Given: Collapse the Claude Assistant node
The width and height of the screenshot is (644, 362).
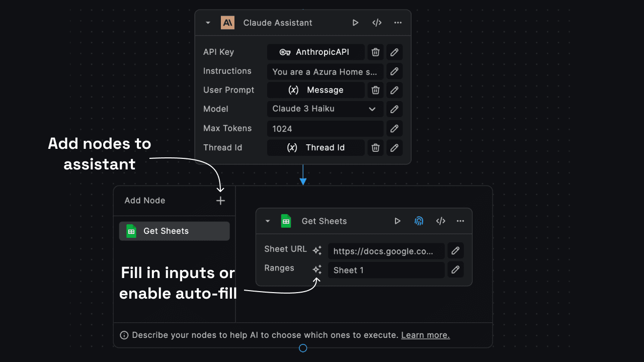Looking at the screenshot, I should click(x=208, y=22).
